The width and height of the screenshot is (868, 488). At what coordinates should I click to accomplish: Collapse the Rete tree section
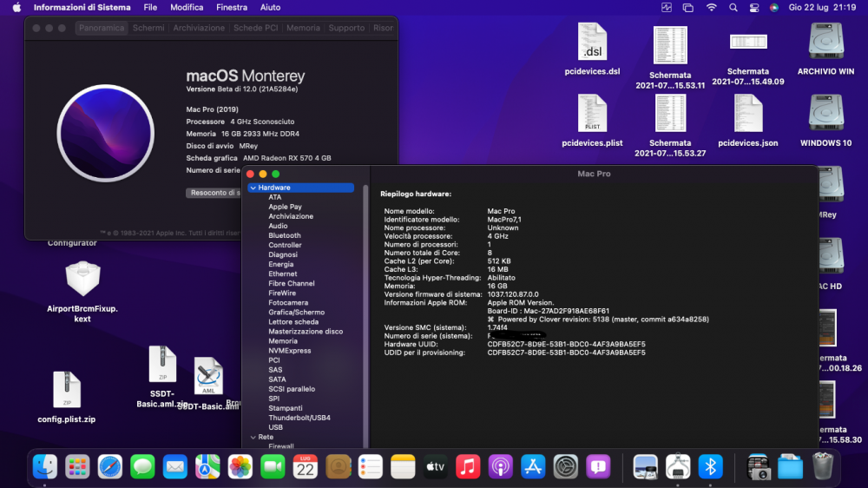(x=253, y=437)
